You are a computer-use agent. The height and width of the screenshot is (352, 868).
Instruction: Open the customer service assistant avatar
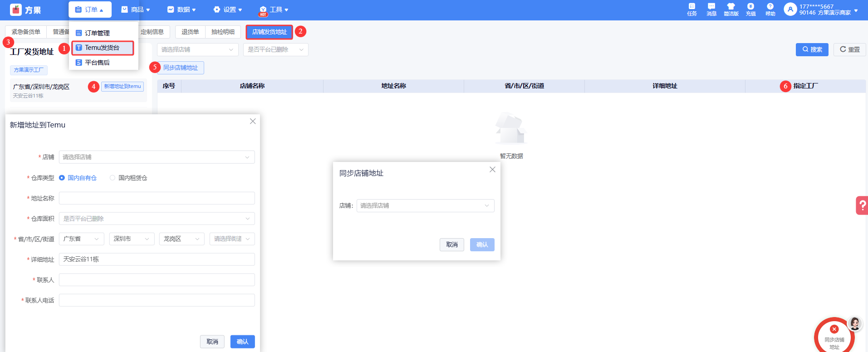(x=855, y=323)
